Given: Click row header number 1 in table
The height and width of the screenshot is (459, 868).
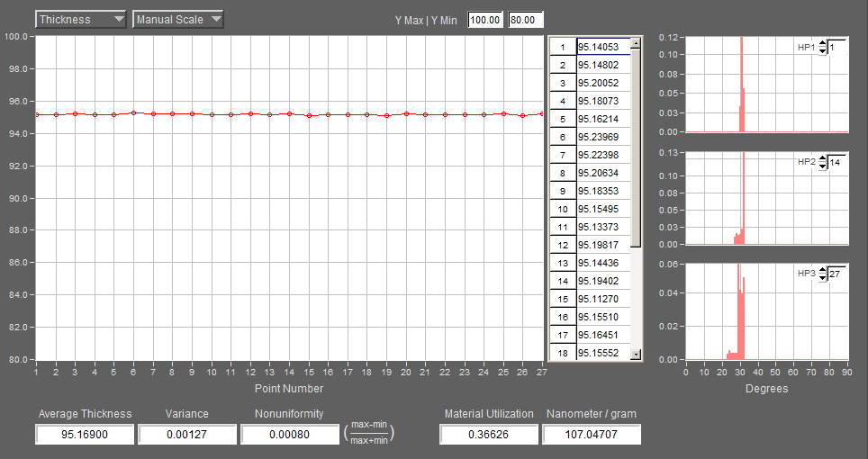Looking at the screenshot, I should [x=563, y=47].
